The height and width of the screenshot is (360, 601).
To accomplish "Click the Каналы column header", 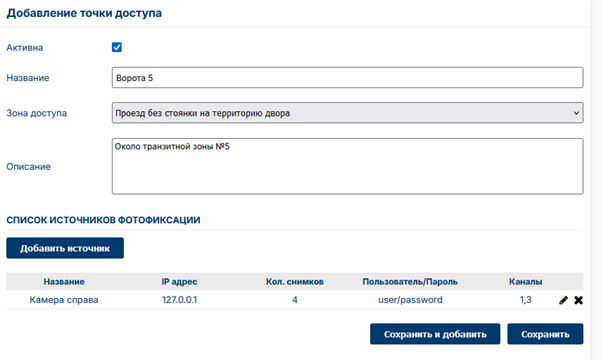I will tap(525, 282).
